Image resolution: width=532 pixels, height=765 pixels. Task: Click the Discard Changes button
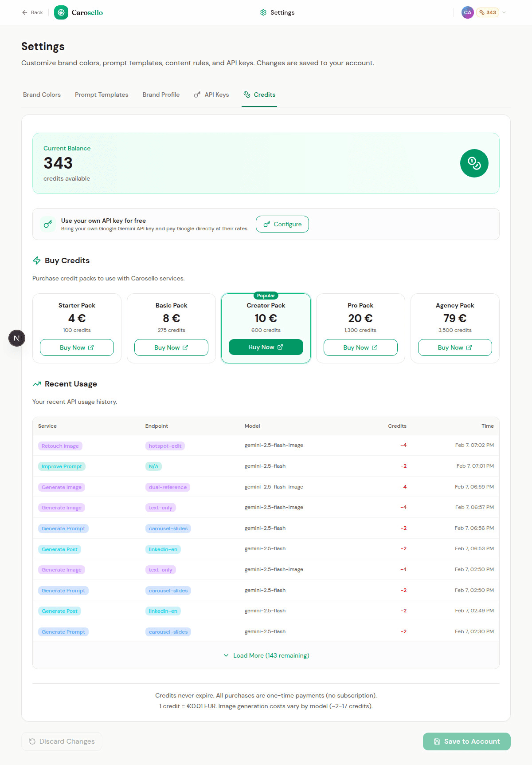point(62,741)
